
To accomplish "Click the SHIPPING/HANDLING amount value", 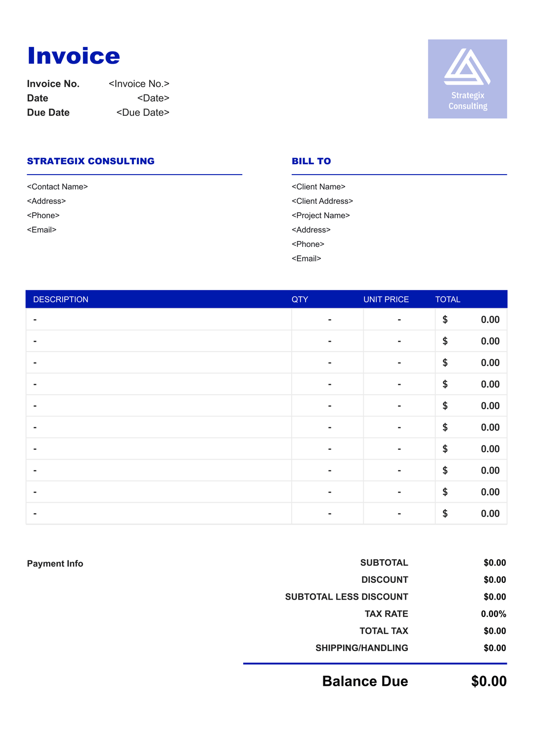I will click(494, 648).
